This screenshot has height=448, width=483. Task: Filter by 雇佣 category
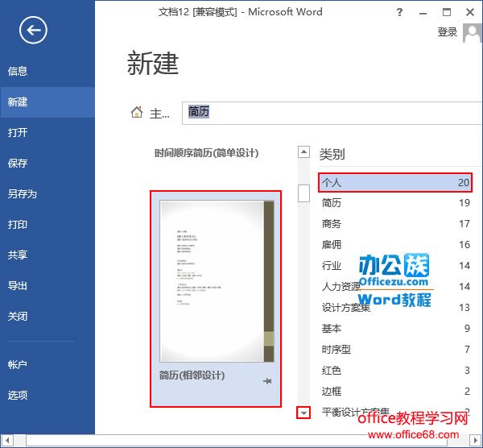pyautogui.click(x=395, y=245)
